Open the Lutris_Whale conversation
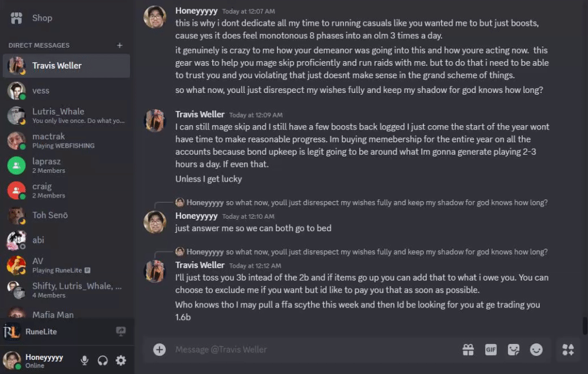 click(x=58, y=115)
